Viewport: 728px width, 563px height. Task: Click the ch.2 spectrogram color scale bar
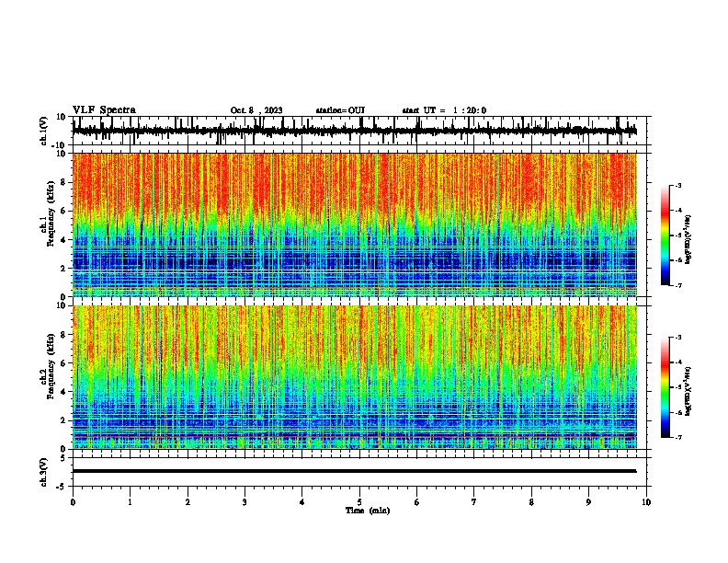click(x=665, y=387)
